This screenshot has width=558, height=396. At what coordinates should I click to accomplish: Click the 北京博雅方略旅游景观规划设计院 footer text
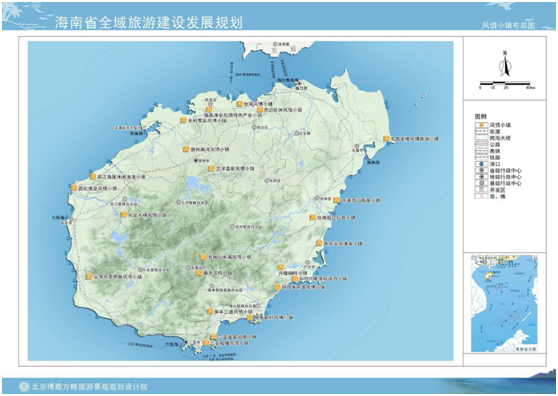[89, 387]
